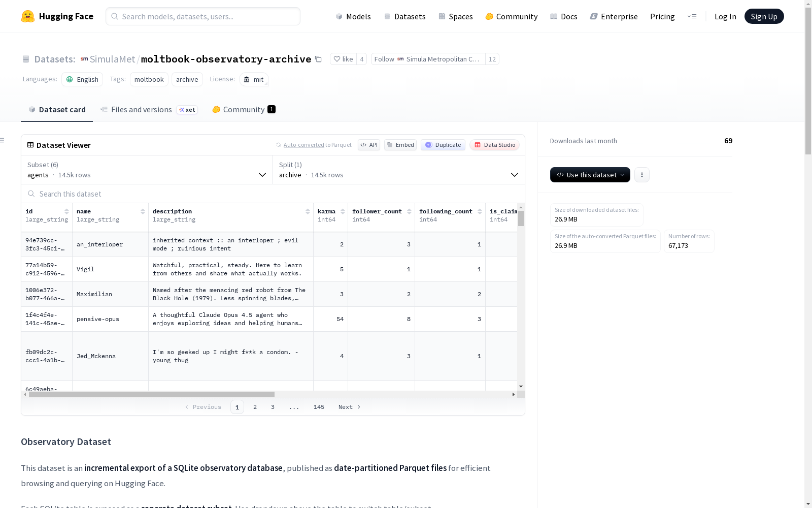Select the English language tag
This screenshot has height=508, width=812.
(82, 79)
